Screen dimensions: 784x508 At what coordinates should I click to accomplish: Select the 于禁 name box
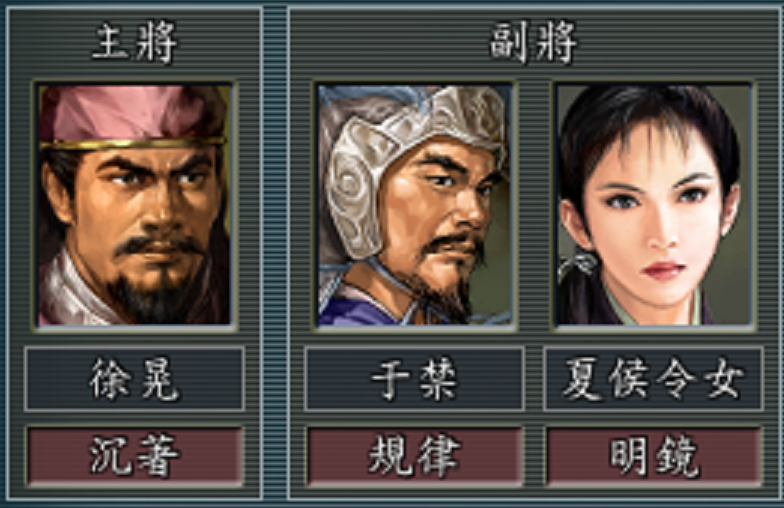414,379
